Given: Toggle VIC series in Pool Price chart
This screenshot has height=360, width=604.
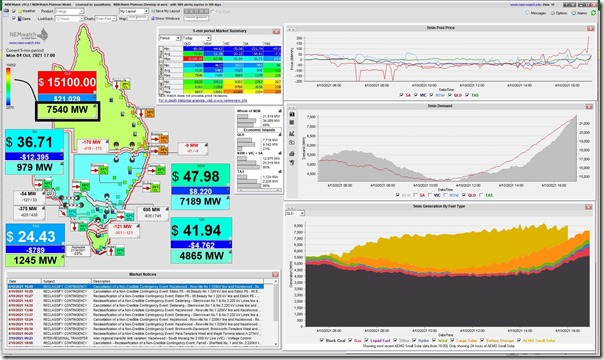Looking at the screenshot, I should click(416, 95).
